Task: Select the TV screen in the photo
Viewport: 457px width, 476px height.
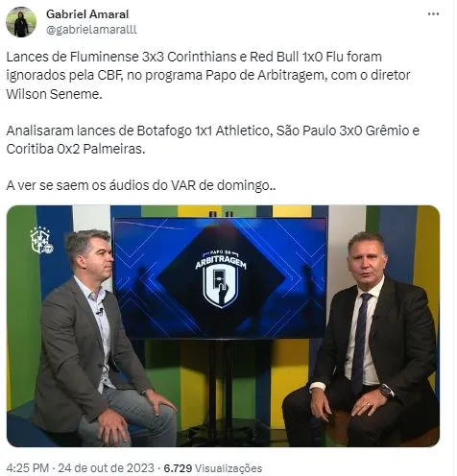Action: point(221,278)
